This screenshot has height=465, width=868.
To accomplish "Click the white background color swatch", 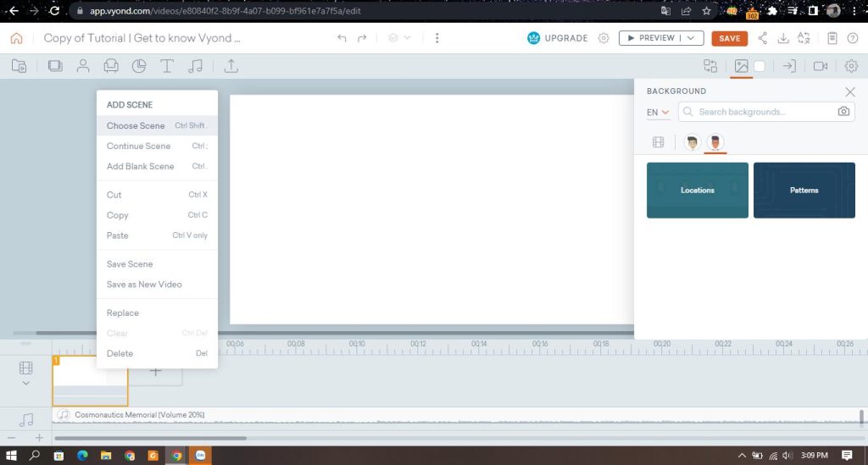I will point(759,66).
